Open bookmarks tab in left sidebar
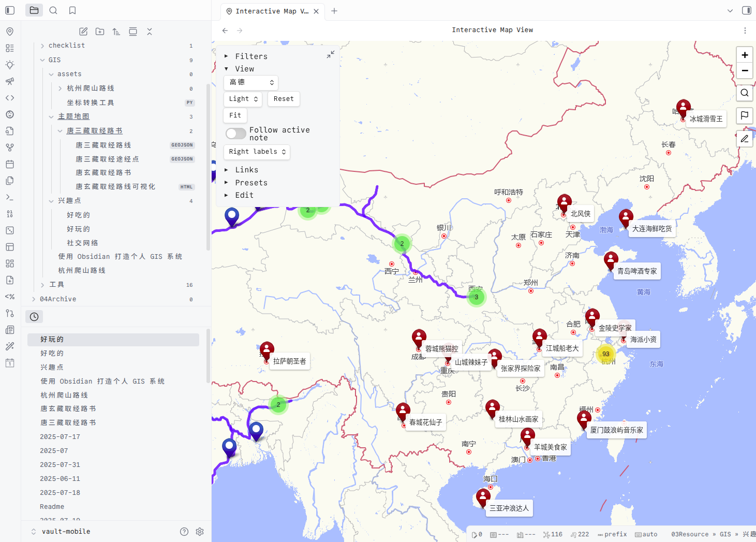The height and width of the screenshot is (542, 756). pyautogui.click(x=72, y=10)
